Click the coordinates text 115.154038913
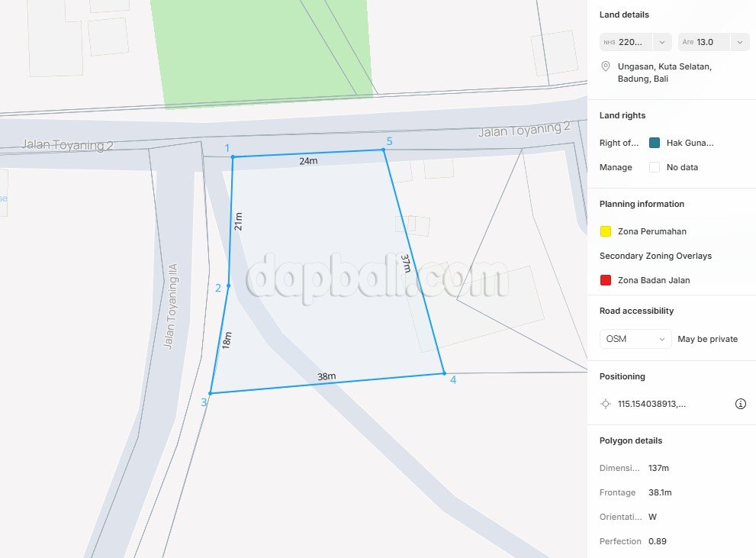 (x=651, y=404)
